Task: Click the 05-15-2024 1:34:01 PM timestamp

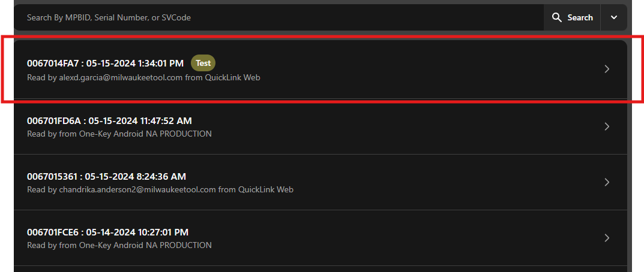Action: (x=134, y=63)
